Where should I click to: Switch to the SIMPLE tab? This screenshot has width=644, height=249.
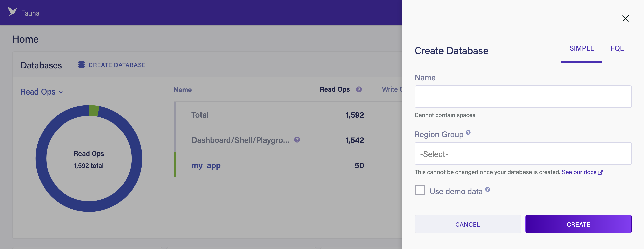(x=582, y=48)
